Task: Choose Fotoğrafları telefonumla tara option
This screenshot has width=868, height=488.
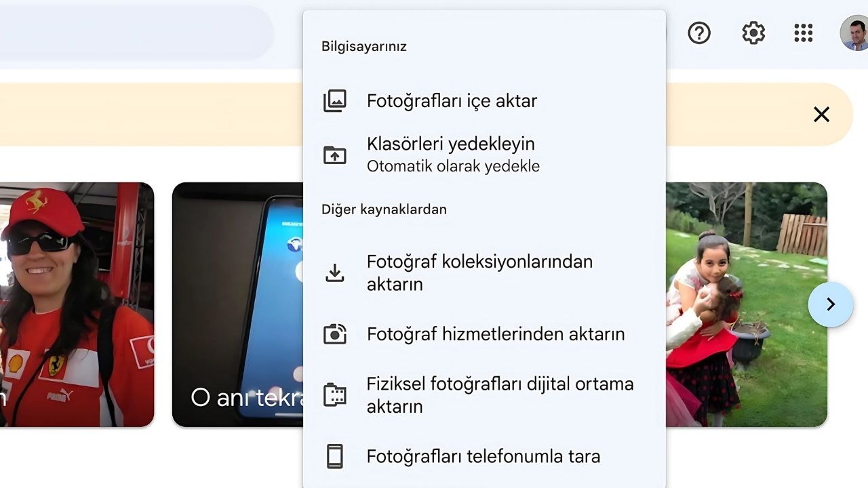Action: (484, 457)
